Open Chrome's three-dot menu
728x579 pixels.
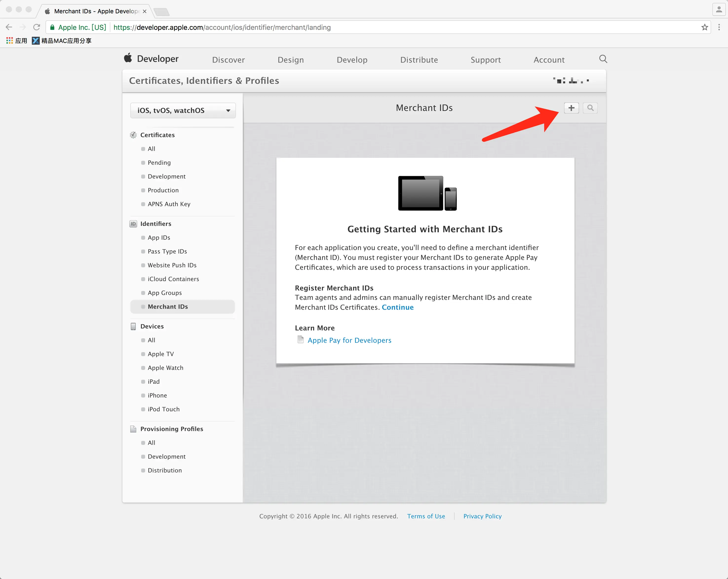pyautogui.click(x=719, y=27)
